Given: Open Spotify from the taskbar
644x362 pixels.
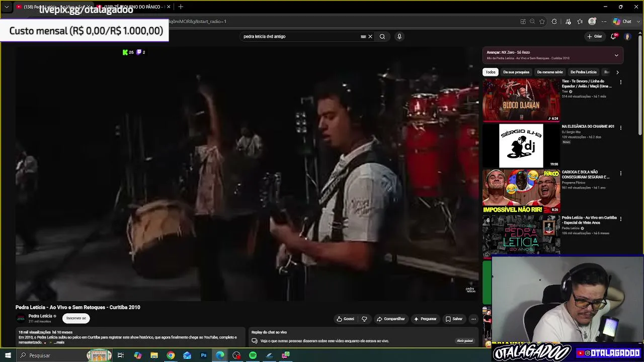Looking at the screenshot, I should 253,355.
